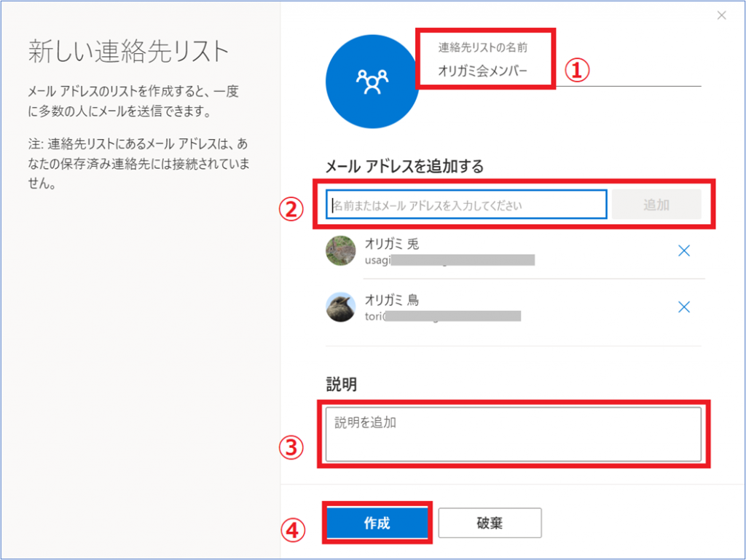Close the new contact list dialog
746x560 pixels.
coord(721,15)
